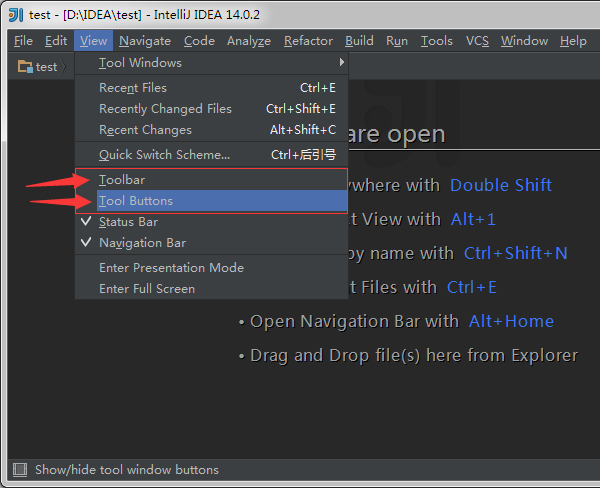Click 'Drag and Drop file(s) here from Explorer' text
The height and width of the screenshot is (488, 600).
click(414, 356)
